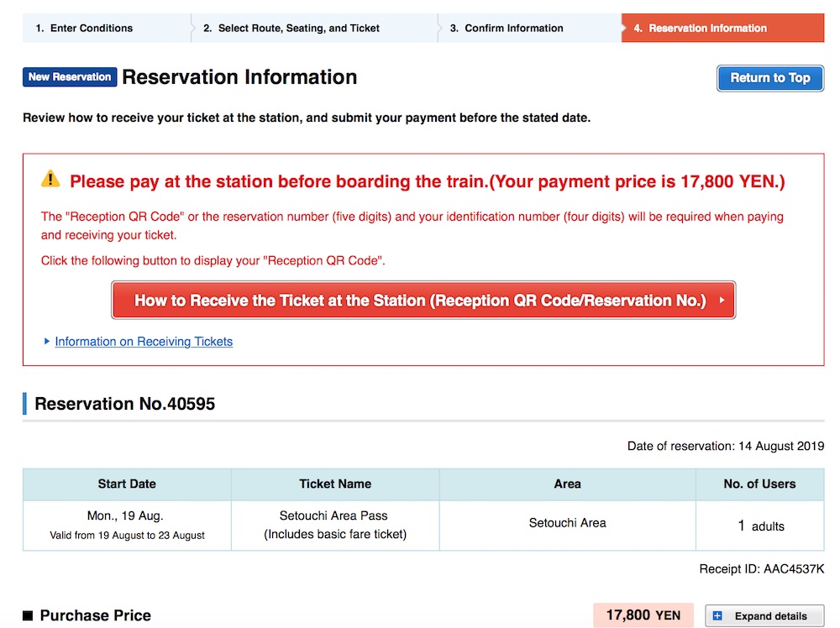Open the Information on Receiving Tickets link

144,342
